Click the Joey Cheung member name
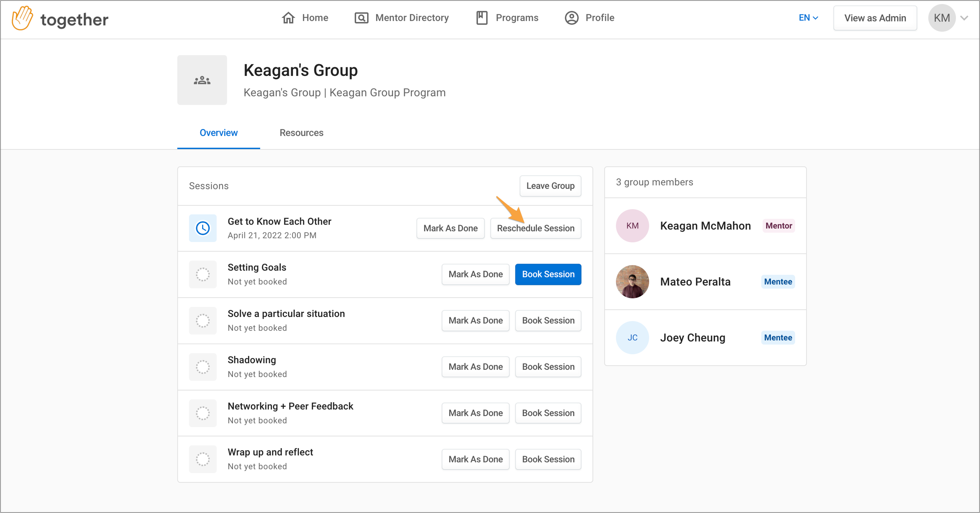The height and width of the screenshot is (513, 980). coord(692,338)
